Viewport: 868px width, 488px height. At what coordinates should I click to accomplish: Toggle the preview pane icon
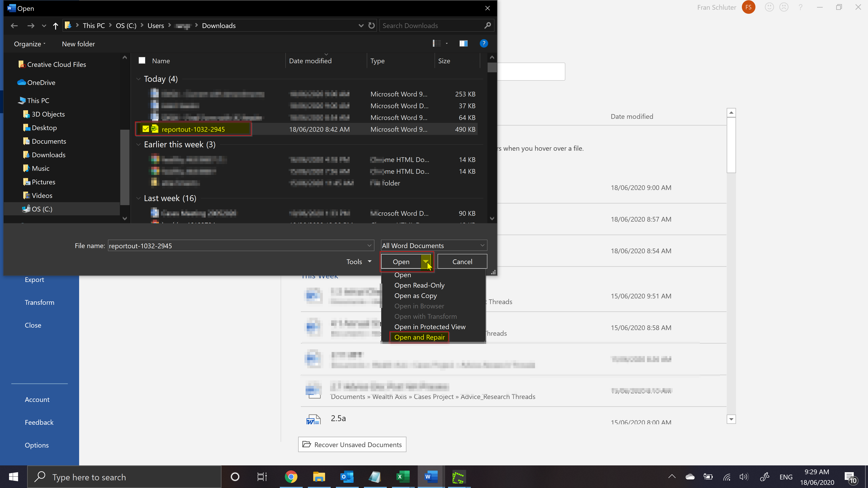463,43
